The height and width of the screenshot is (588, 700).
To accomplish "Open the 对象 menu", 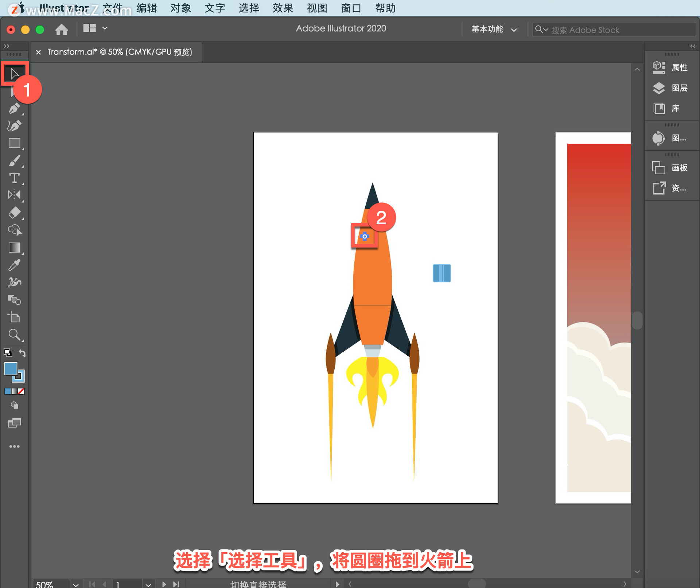I will pos(180,8).
